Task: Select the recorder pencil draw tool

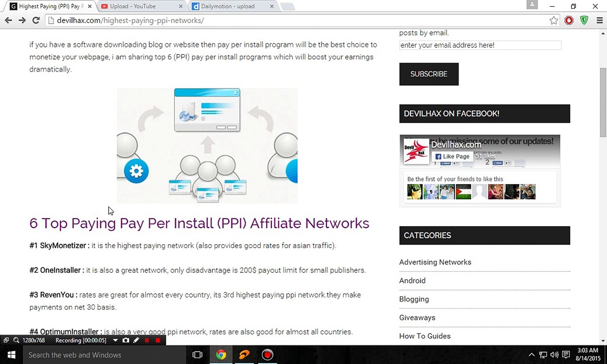Action: tap(136, 340)
